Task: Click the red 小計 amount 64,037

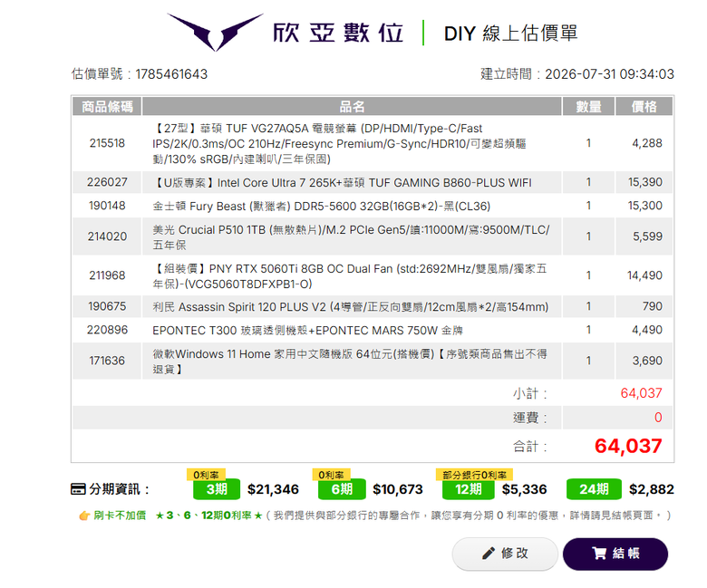Action: [x=641, y=393]
